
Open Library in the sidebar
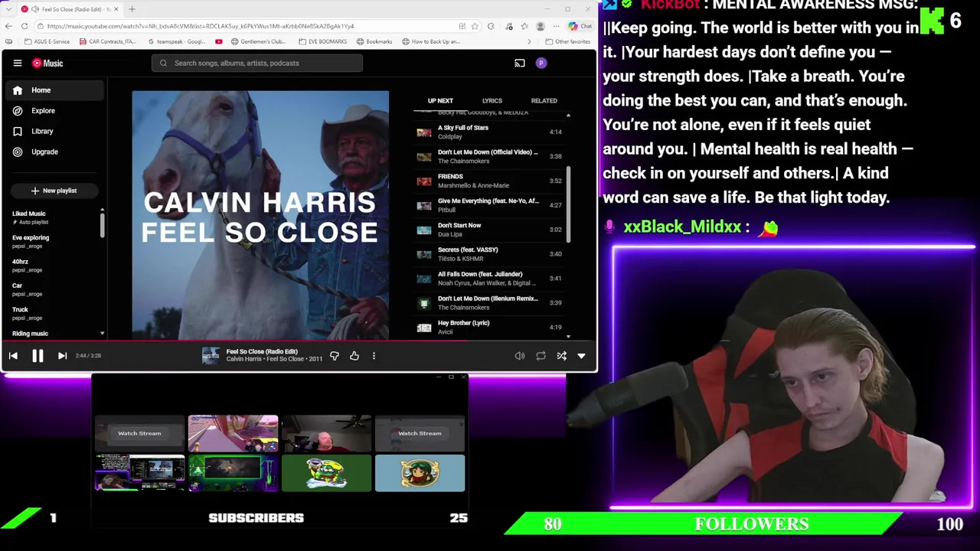point(54,132)
